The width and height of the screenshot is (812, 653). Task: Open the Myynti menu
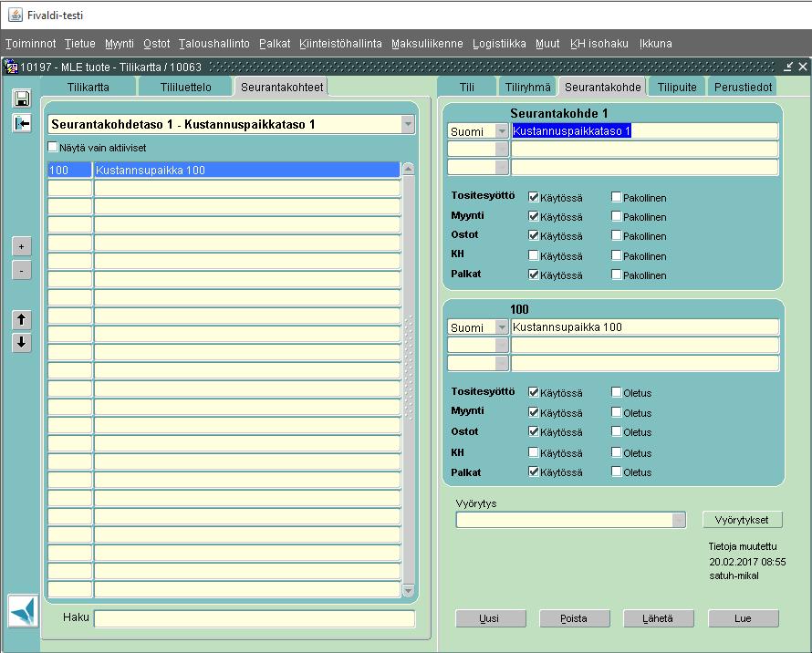click(120, 44)
